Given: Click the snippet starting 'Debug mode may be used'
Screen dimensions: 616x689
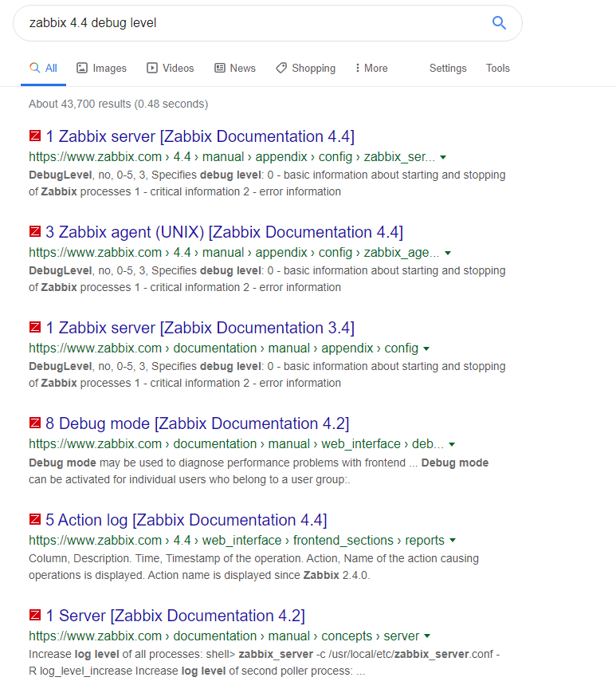Looking at the screenshot, I should click(x=259, y=471).
